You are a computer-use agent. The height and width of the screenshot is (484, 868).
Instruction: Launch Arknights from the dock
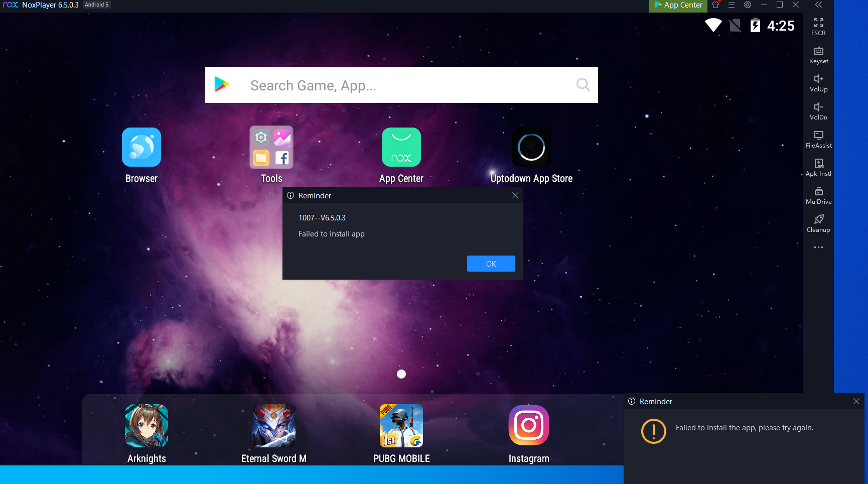pyautogui.click(x=147, y=426)
